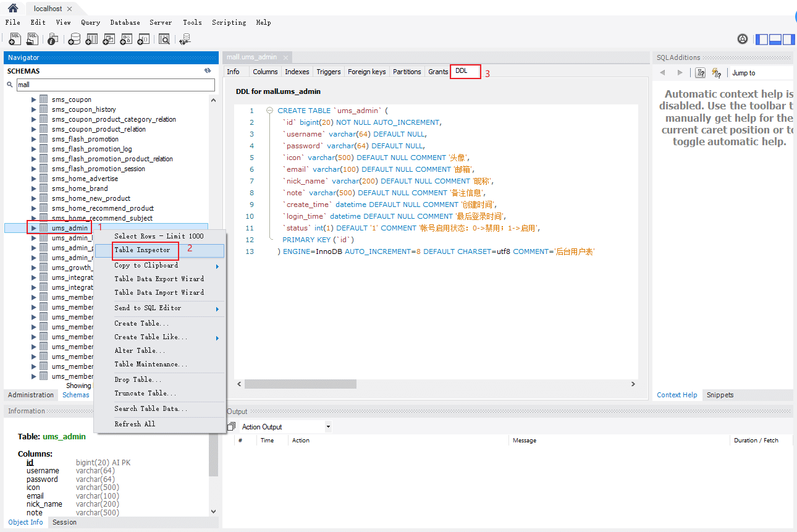This screenshot has width=797, height=532.
Task: Open the object inspector toolbar icon
Action: coord(53,39)
